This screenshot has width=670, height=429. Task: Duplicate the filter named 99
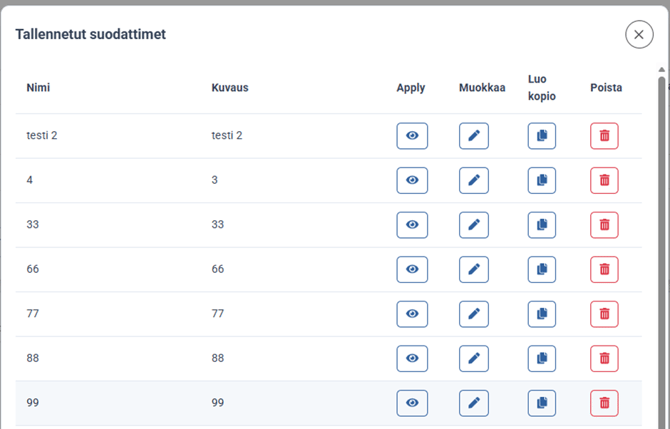click(x=541, y=403)
